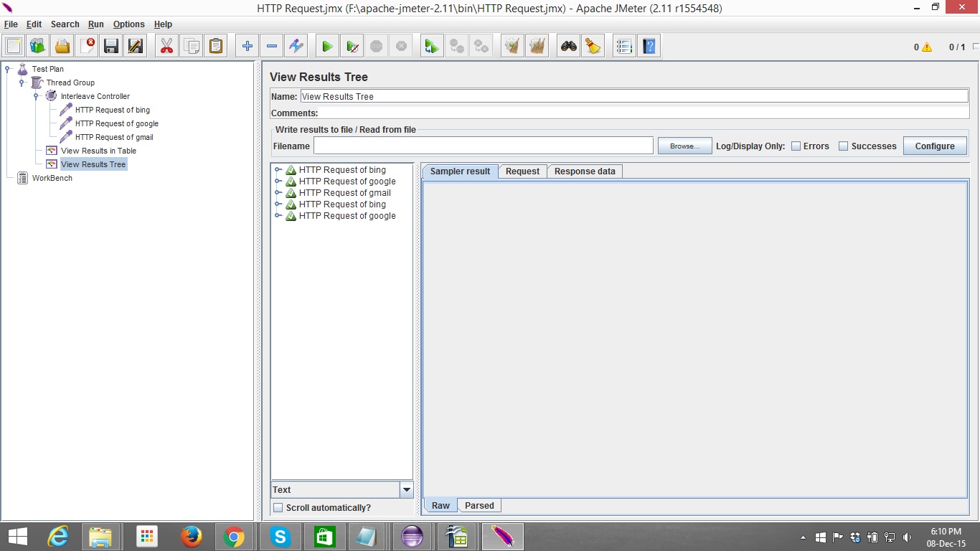Viewport: 980px width, 551px height.
Task: Toggle the Scroll automatically checkbox
Action: coord(278,508)
